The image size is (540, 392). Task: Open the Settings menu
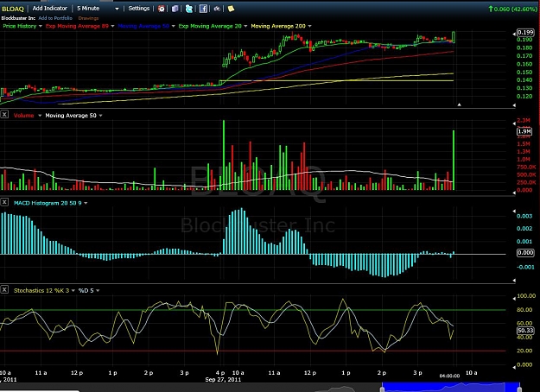[x=139, y=9]
